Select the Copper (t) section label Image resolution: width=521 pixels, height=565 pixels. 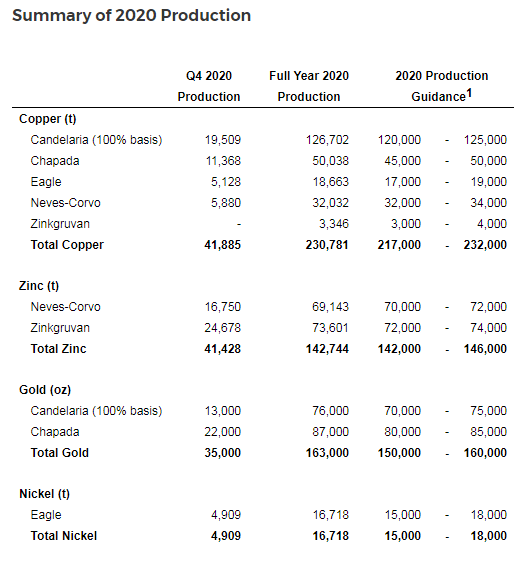click(x=48, y=119)
